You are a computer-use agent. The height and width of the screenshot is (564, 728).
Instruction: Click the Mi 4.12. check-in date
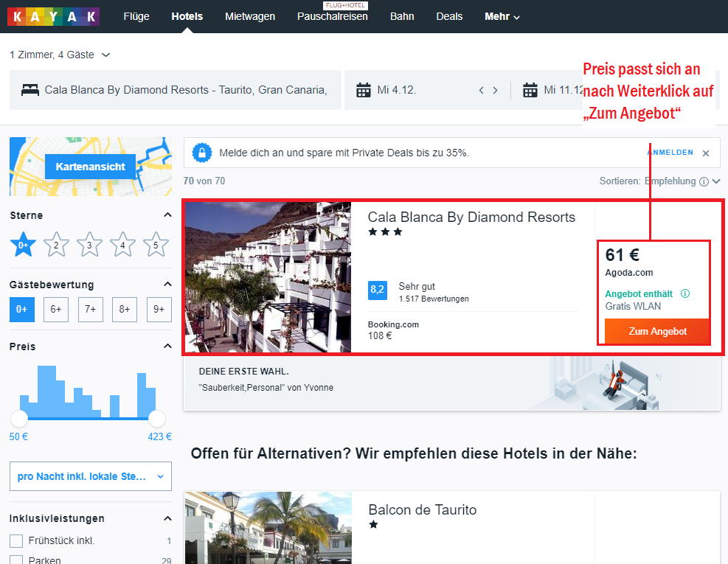[x=397, y=90]
